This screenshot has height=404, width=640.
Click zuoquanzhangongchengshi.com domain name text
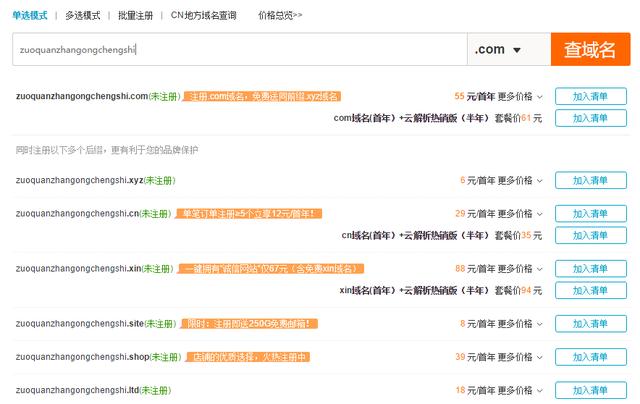pos(82,96)
